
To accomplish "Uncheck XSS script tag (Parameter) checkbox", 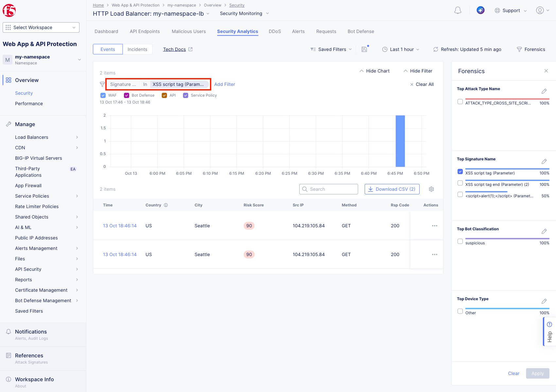I will pos(460,171).
